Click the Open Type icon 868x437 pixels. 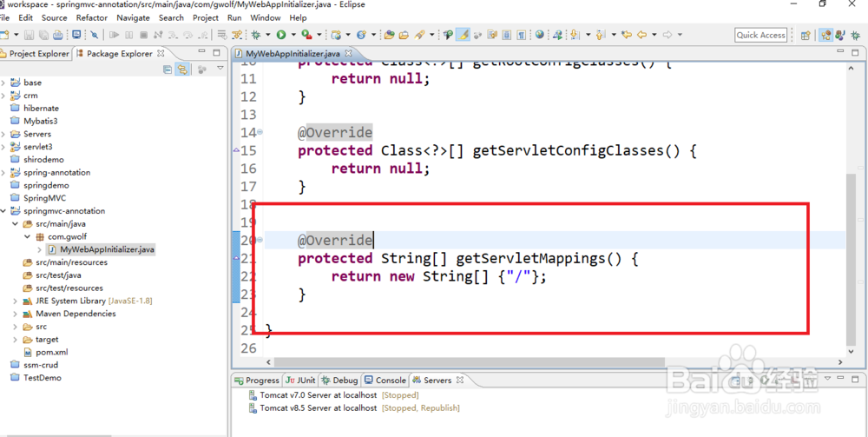(x=389, y=35)
